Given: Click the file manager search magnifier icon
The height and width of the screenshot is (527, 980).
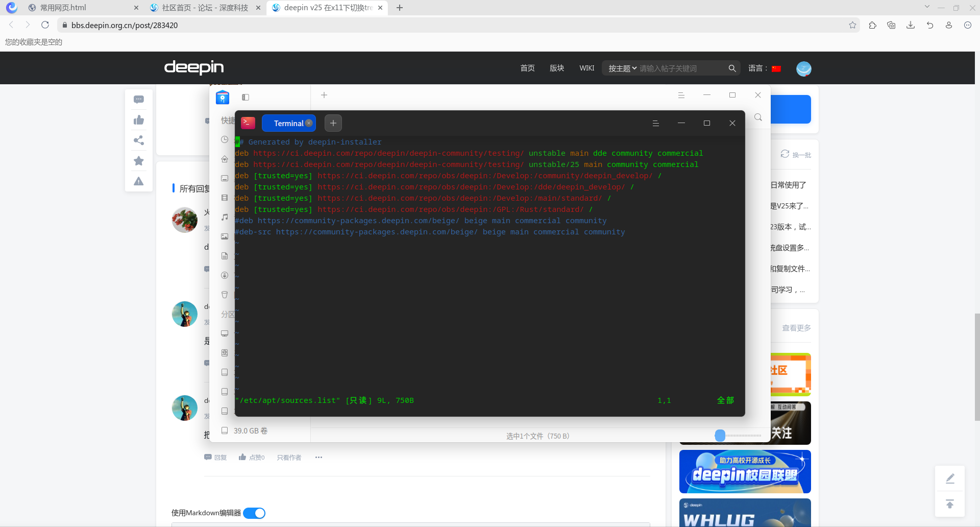Looking at the screenshot, I should point(758,117).
